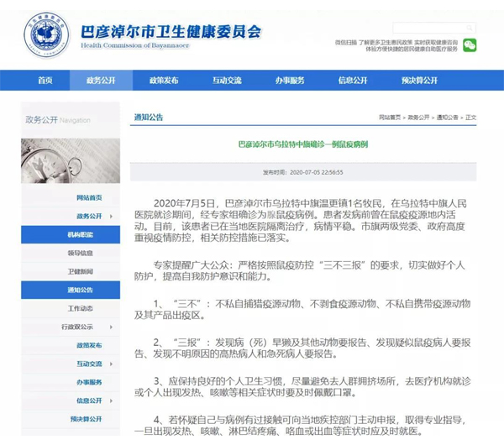
Task: Go to 预决算公开 in top navigation
Action: click(x=416, y=81)
